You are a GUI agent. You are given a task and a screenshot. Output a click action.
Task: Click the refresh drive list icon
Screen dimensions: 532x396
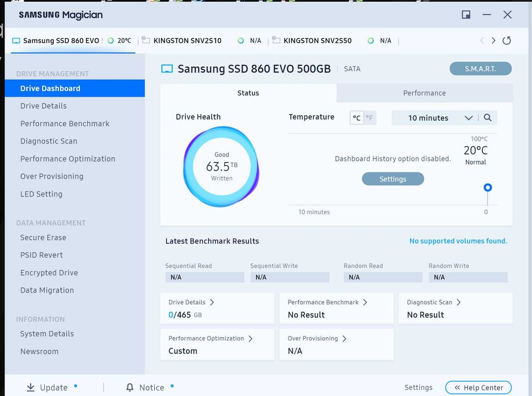506,41
